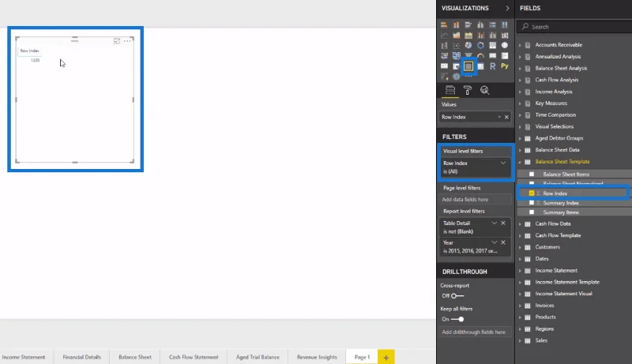Expand the Table Detail report filter

(x=495, y=223)
